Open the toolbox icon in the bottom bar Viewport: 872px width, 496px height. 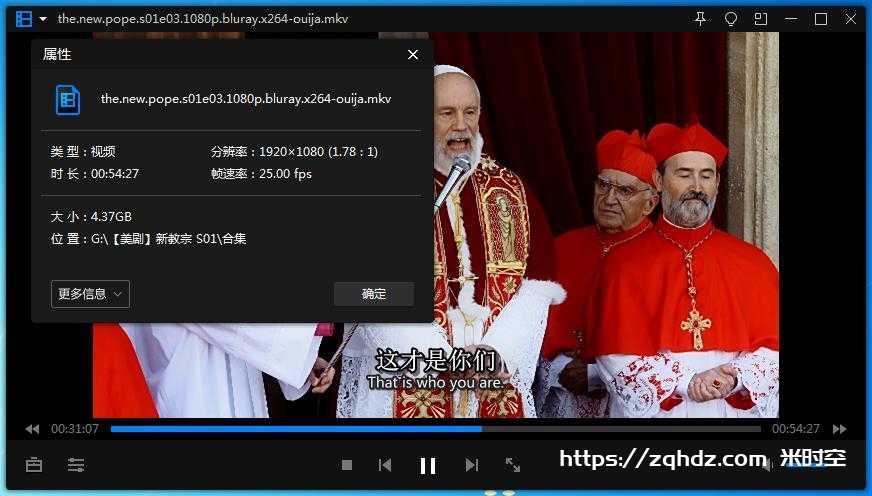click(34, 464)
